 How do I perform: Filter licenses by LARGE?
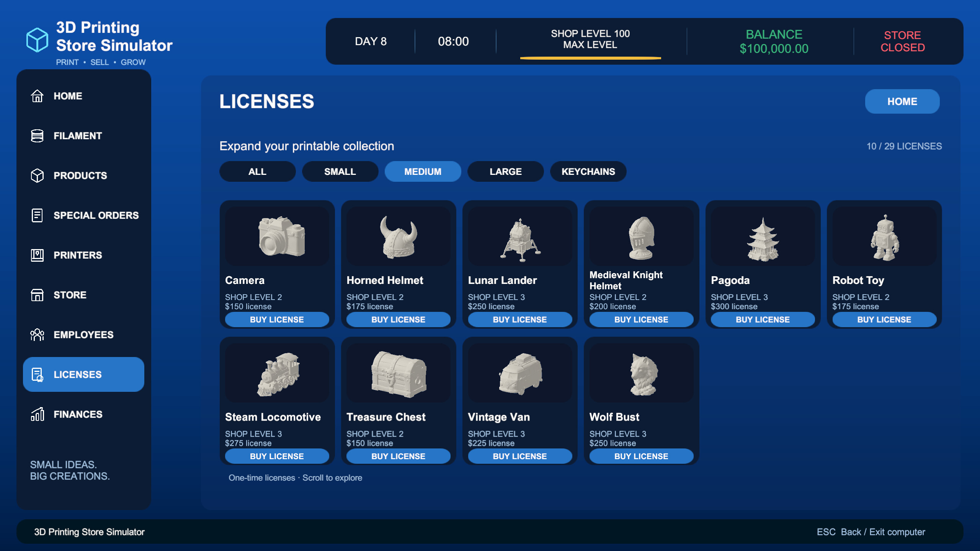point(506,171)
